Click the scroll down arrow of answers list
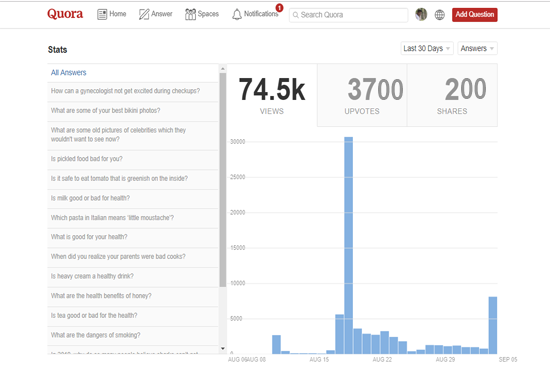Viewport: 550px width, 370px height. 222,349
